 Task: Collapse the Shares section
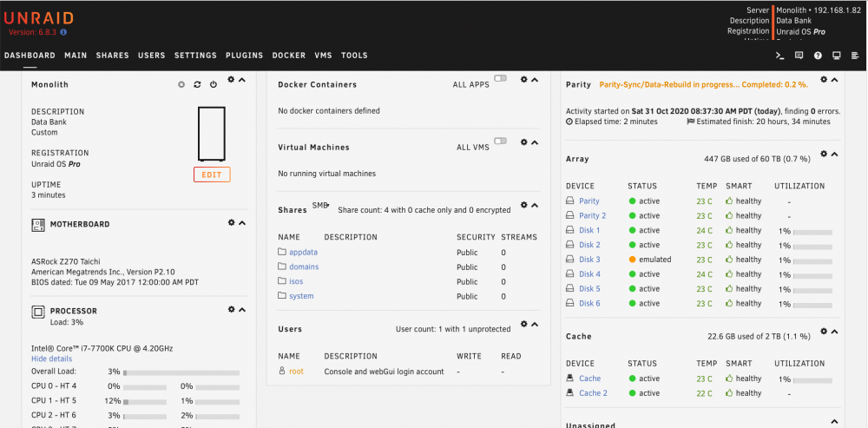534,206
